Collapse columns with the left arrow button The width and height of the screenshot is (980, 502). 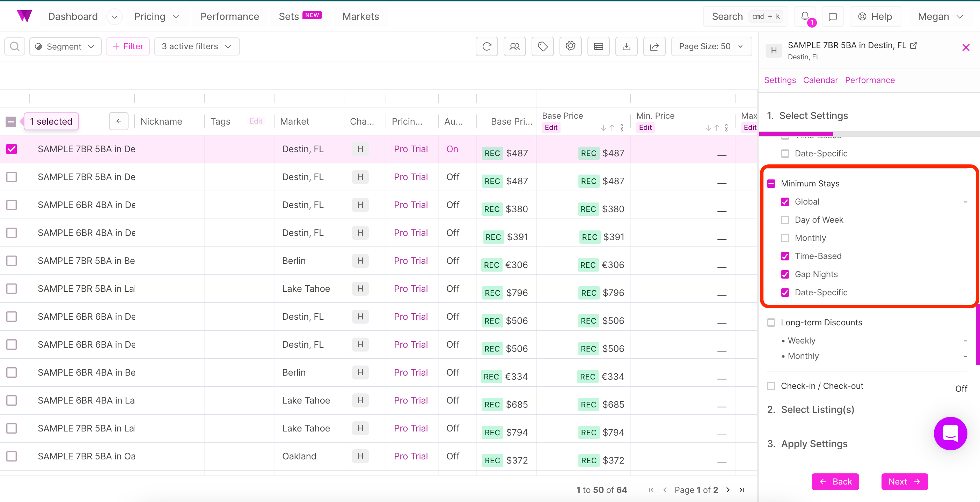(119, 121)
